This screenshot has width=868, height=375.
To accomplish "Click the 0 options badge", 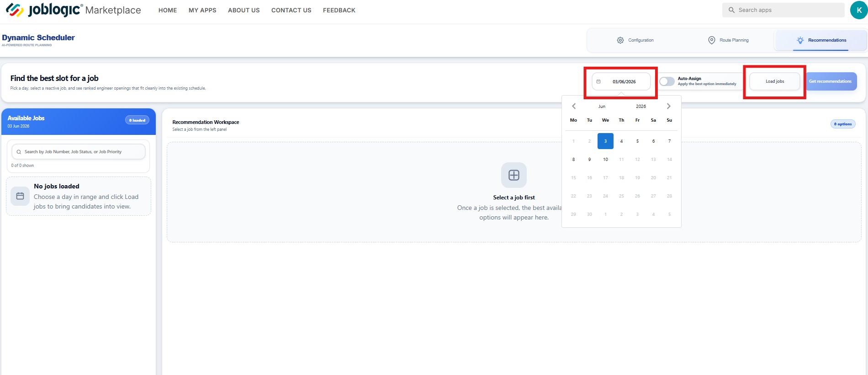I will coord(843,124).
